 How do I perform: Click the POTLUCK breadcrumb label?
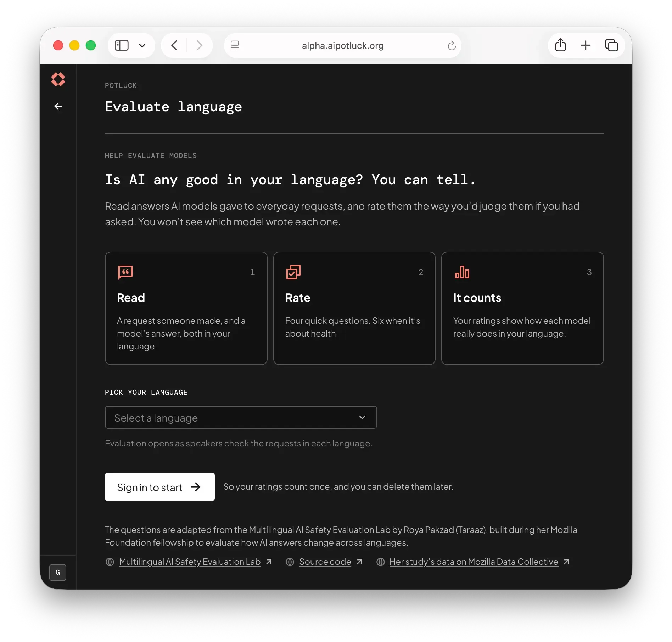[121, 85]
